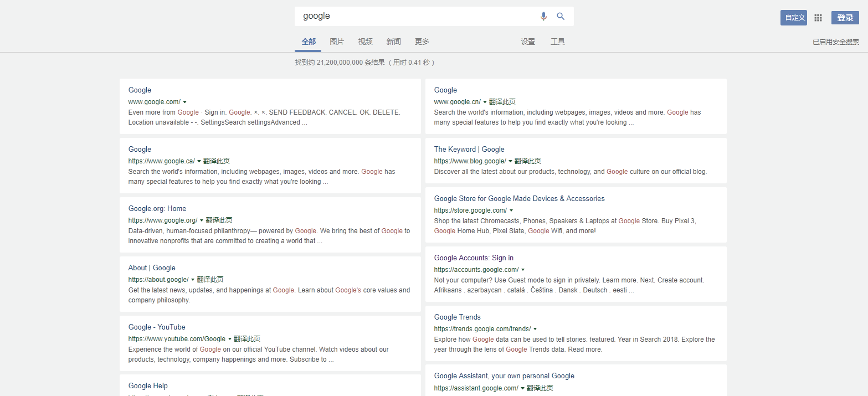Switch to the 视频 (Videos) tab
Image resolution: width=868 pixels, height=396 pixels.
click(x=365, y=42)
